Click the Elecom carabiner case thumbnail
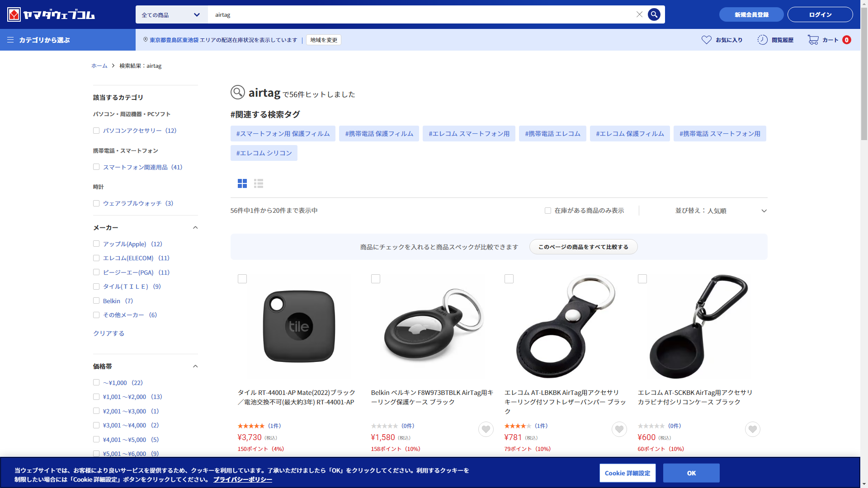The width and height of the screenshot is (868, 488). coord(699,326)
